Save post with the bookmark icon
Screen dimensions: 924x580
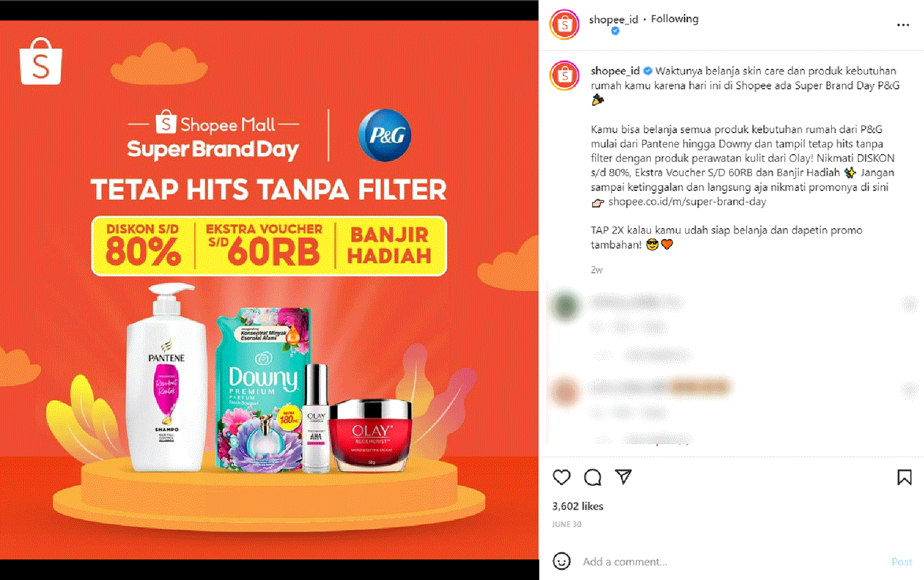tap(904, 477)
